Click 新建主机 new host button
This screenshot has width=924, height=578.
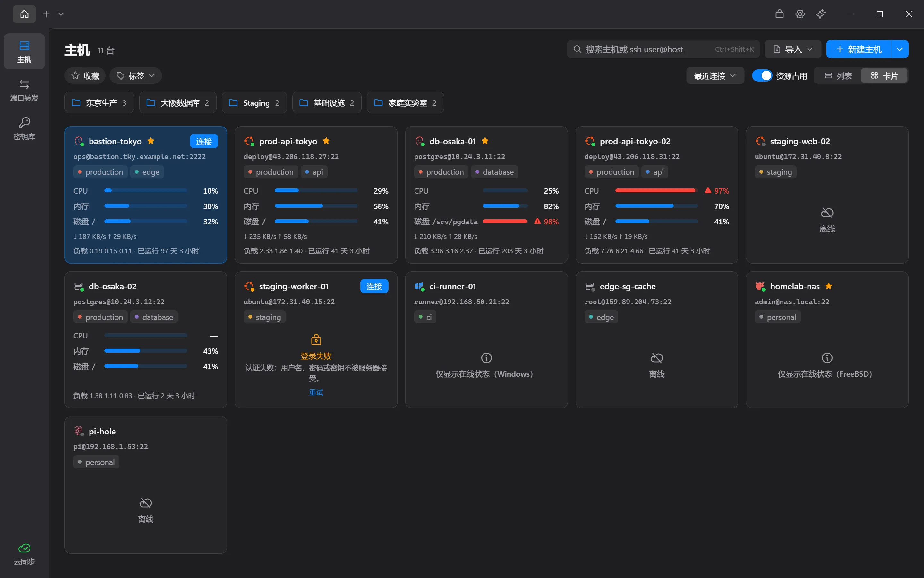click(x=859, y=49)
